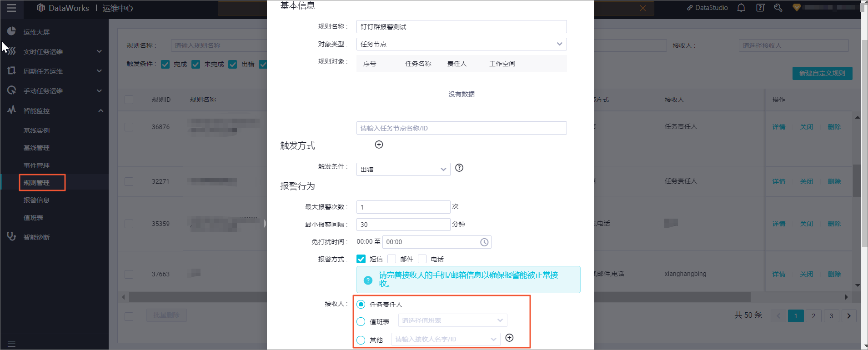
Task: Click the 批量删除 button
Action: (166, 315)
